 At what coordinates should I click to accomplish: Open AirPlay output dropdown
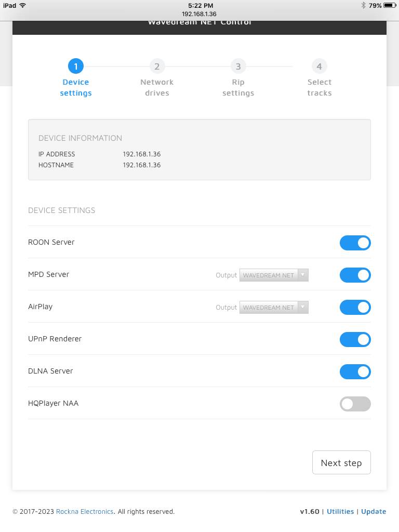pos(274,308)
